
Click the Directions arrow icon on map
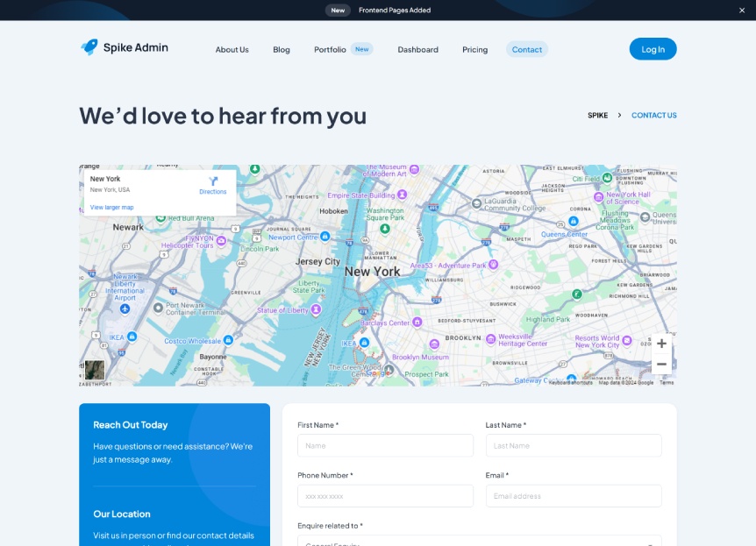pyautogui.click(x=213, y=181)
